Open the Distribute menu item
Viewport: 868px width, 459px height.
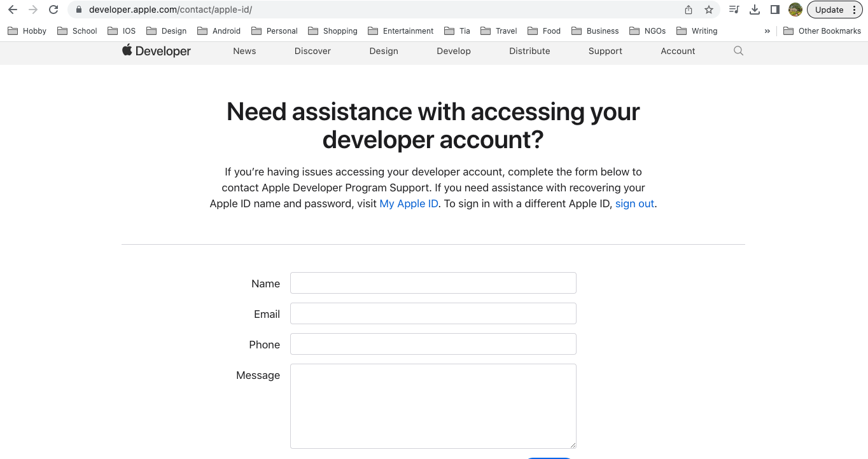529,51
